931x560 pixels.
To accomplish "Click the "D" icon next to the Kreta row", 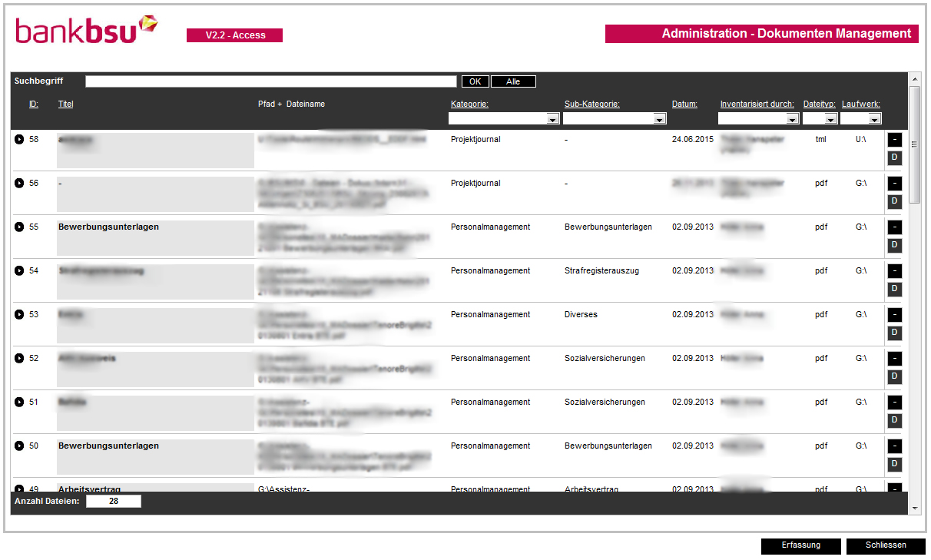I will point(893,333).
